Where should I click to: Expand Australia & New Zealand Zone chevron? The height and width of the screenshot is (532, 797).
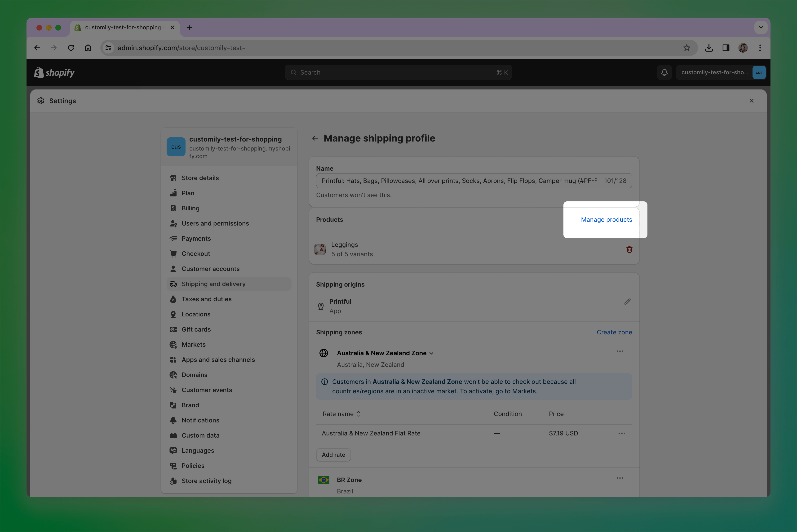click(431, 353)
